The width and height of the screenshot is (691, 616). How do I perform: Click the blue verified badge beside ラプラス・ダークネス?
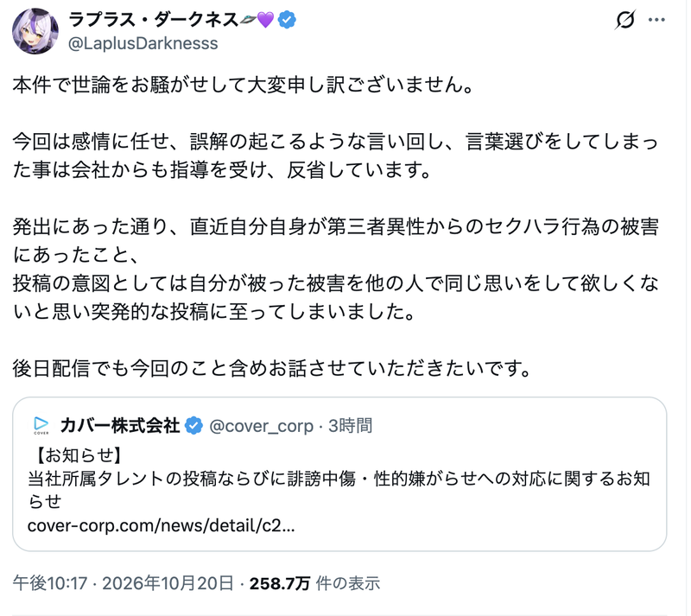coord(287,20)
